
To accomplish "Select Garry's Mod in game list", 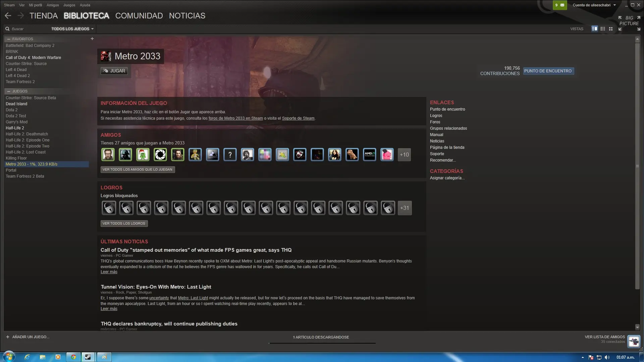I will click(16, 122).
